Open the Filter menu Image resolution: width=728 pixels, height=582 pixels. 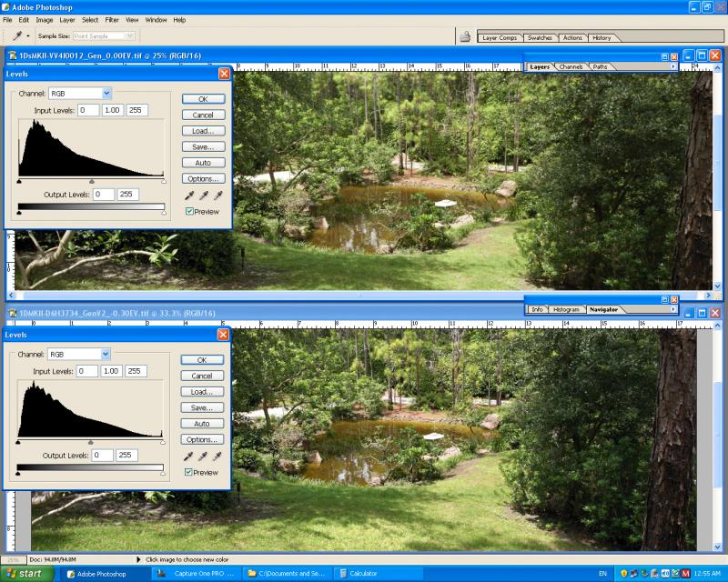tap(112, 20)
